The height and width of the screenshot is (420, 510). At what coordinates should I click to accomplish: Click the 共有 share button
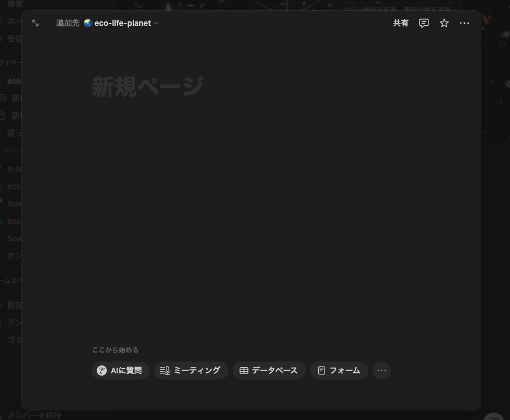click(x=400, y=23)
